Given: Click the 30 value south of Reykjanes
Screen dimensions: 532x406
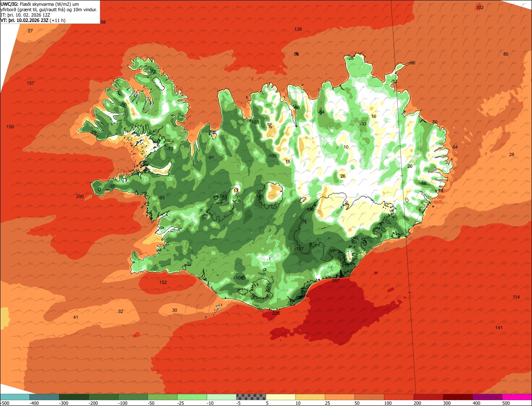Looking at the screenshot, I should pyautogui.click(x=175, y=310).
